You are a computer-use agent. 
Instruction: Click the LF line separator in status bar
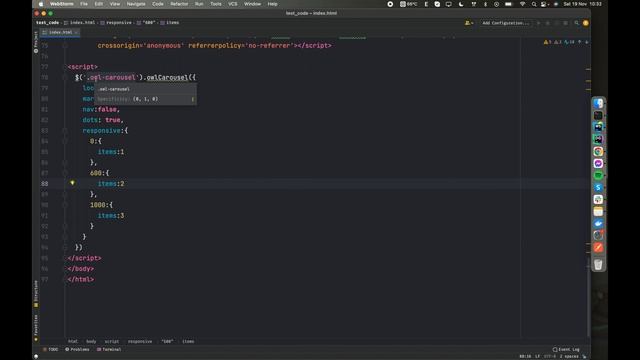(538, 356)
